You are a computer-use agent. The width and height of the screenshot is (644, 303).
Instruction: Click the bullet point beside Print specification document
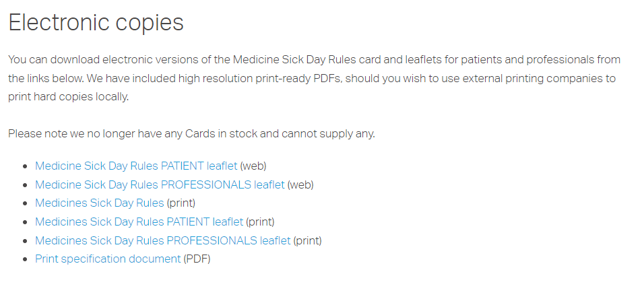[x=26, y=259]
